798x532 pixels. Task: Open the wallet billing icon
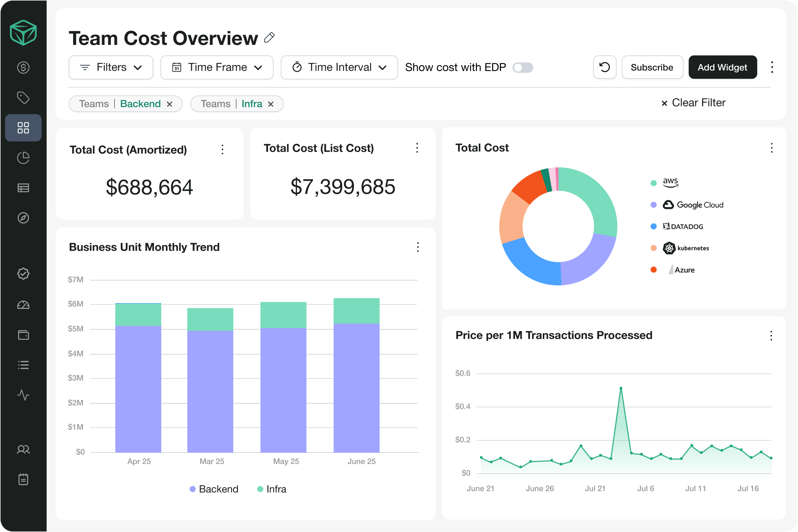tap(23, 335)
